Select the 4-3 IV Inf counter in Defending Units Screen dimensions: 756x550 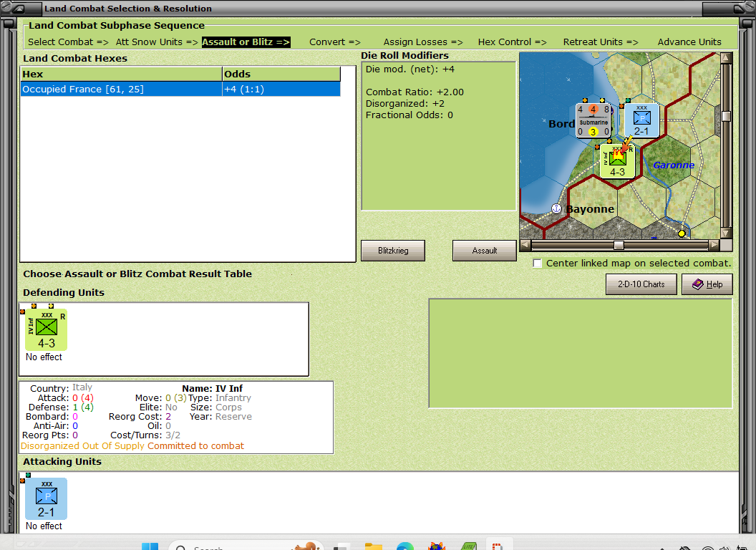46,329
